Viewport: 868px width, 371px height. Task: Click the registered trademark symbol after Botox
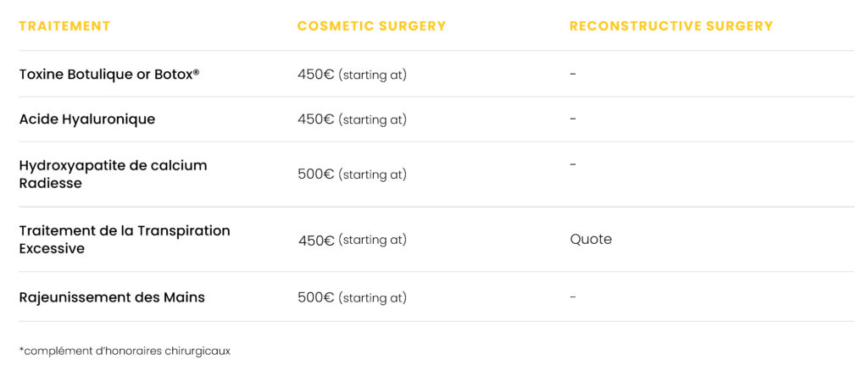click(x=196, y=71)
